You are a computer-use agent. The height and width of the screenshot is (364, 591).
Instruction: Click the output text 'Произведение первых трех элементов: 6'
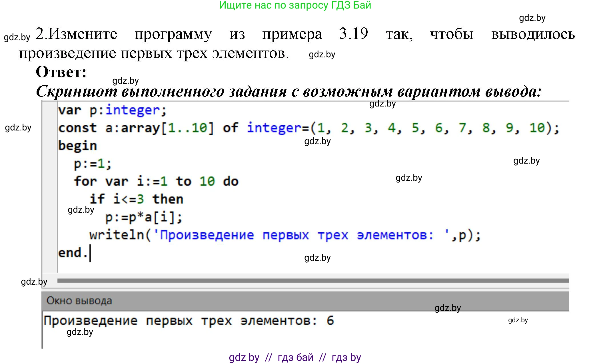(x=189, y=321)
